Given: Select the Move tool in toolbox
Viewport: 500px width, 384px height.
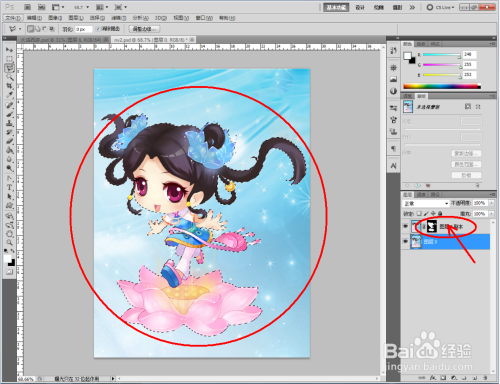Looking at the screenshot, I should pos(9,50).
